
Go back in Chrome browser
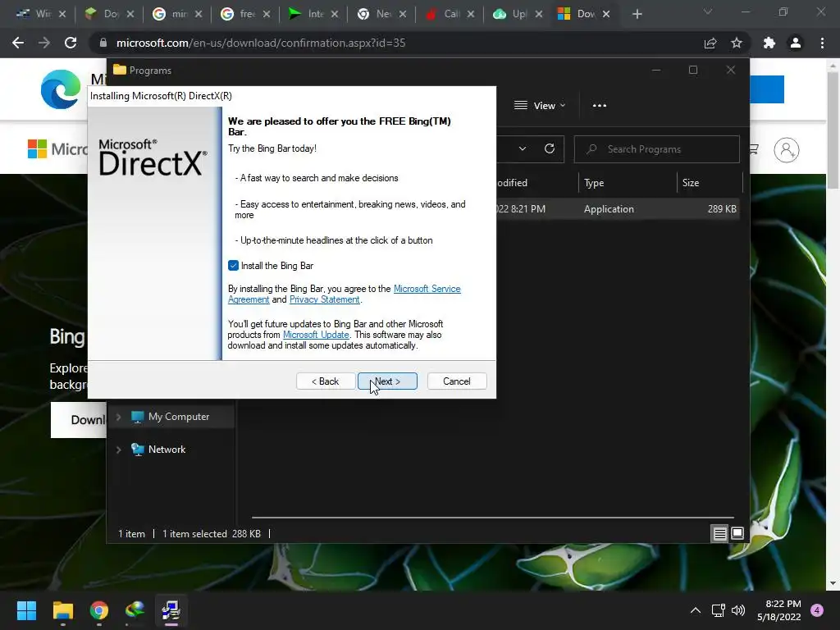pos(18,43)
